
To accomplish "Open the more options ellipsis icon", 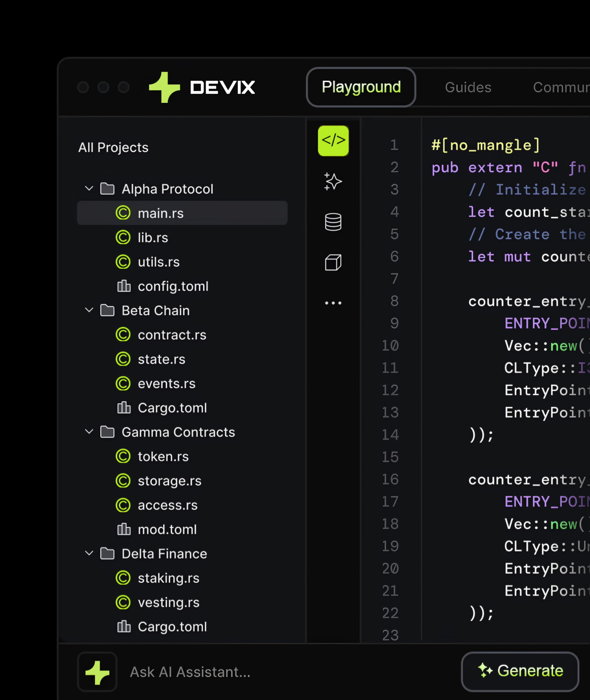I will pyautogui.click(x=333, y=303).
